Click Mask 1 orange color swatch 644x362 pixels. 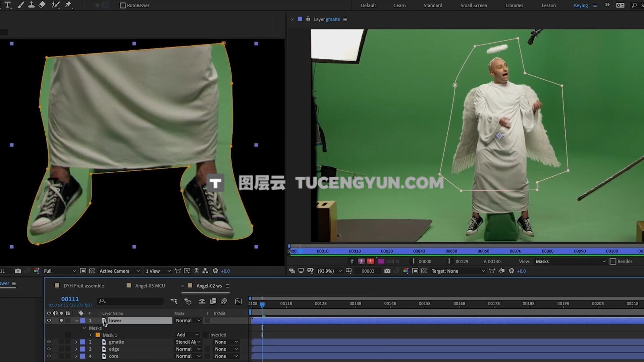click(x=98, y=335)
